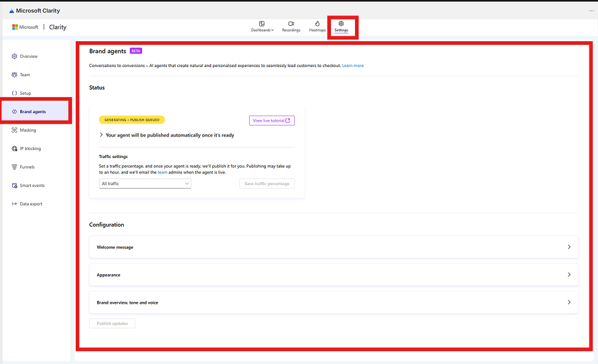Open the ellipsis menu in title bar

(591, 10)
